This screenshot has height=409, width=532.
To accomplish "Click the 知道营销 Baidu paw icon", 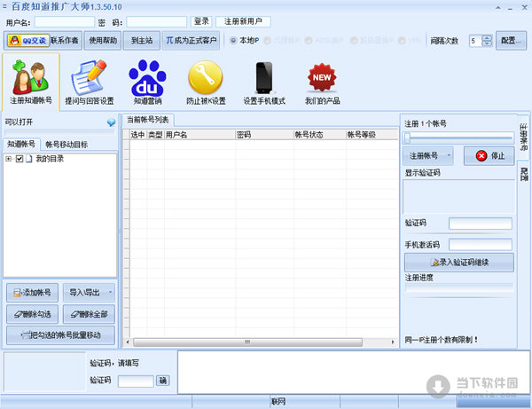I will tap(148, 82).
